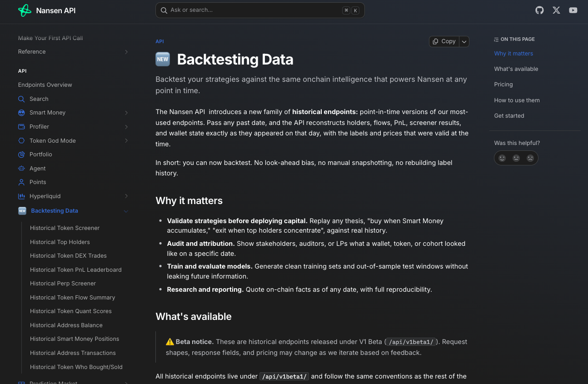Jump to Why it matters section
This screenshot has height=384, width=588.
(x=513, y=54)
